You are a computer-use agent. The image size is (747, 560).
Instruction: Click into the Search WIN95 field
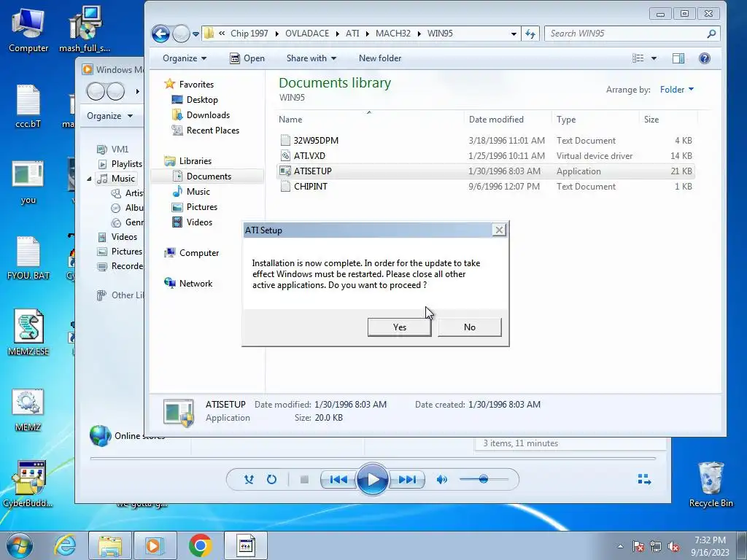click(632, 34)
